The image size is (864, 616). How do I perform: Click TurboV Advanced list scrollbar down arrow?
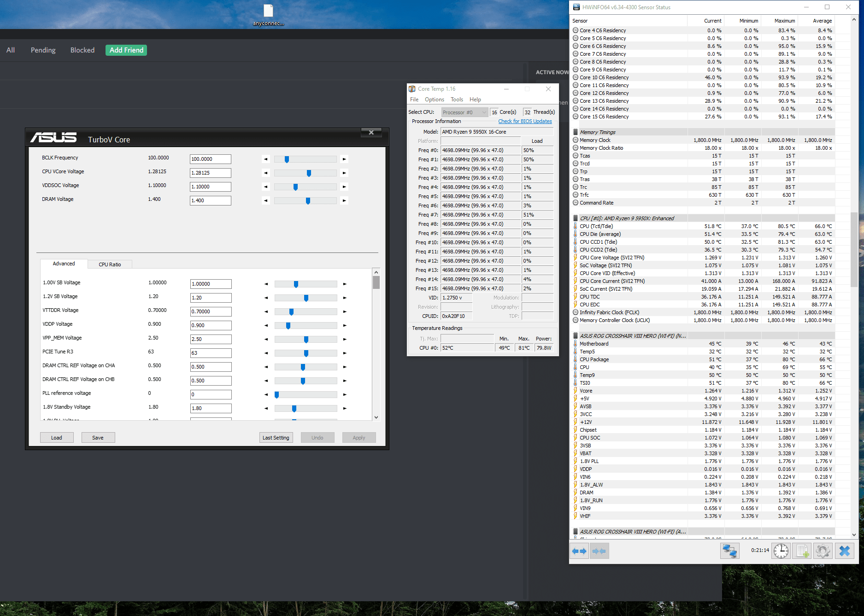(376, 417)
